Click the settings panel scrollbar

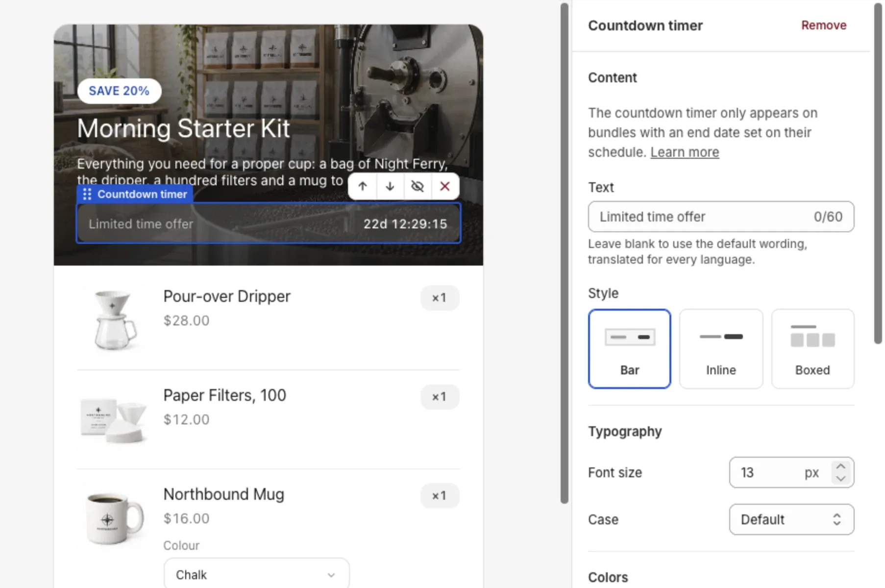[878, 173]
